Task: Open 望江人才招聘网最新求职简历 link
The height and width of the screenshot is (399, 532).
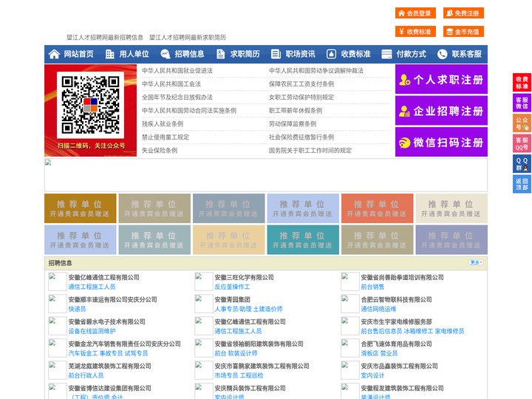Action: coord(188,38)
